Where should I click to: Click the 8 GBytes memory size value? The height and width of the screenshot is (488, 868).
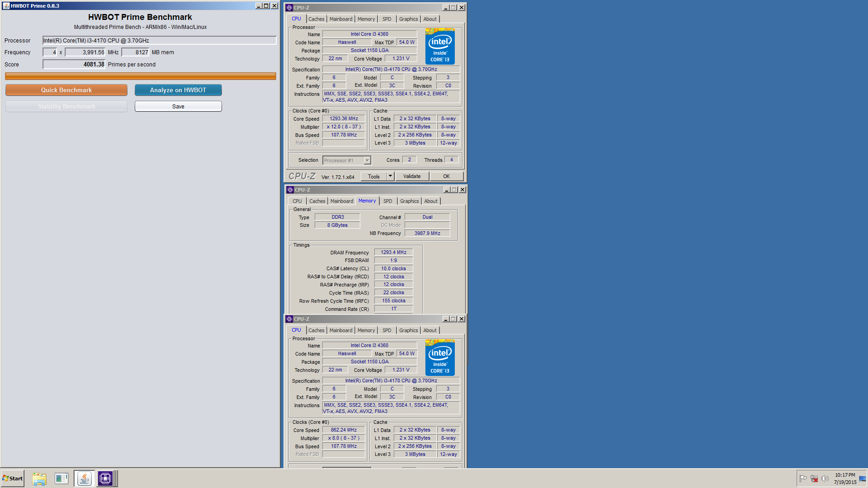click(337, 225)
